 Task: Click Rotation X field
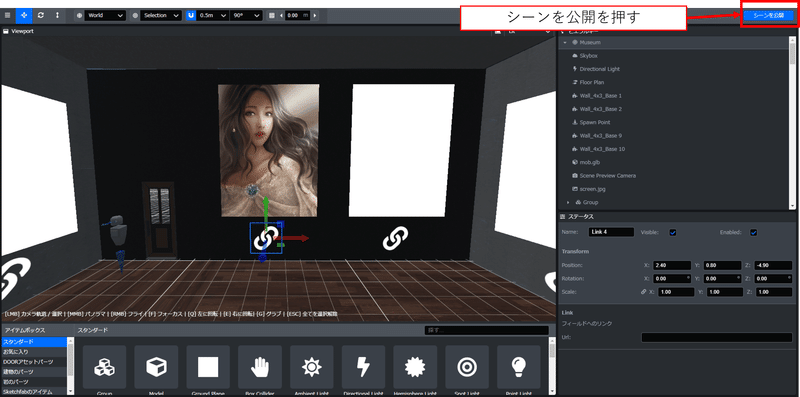coord(673,279)
